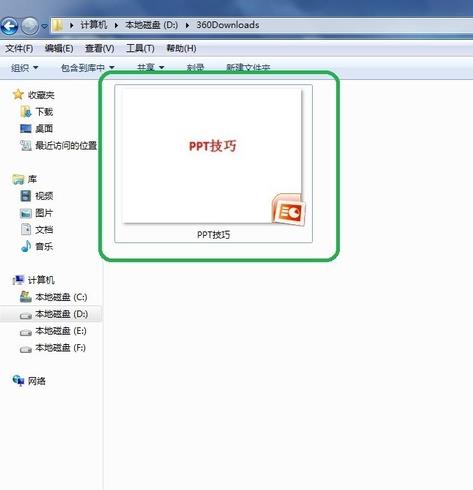The width and height of the screenshot is (473, 490).
Task: Expand the arrow after 本地磁盘 (D:) in path
Action: click(x=187, y=25)
